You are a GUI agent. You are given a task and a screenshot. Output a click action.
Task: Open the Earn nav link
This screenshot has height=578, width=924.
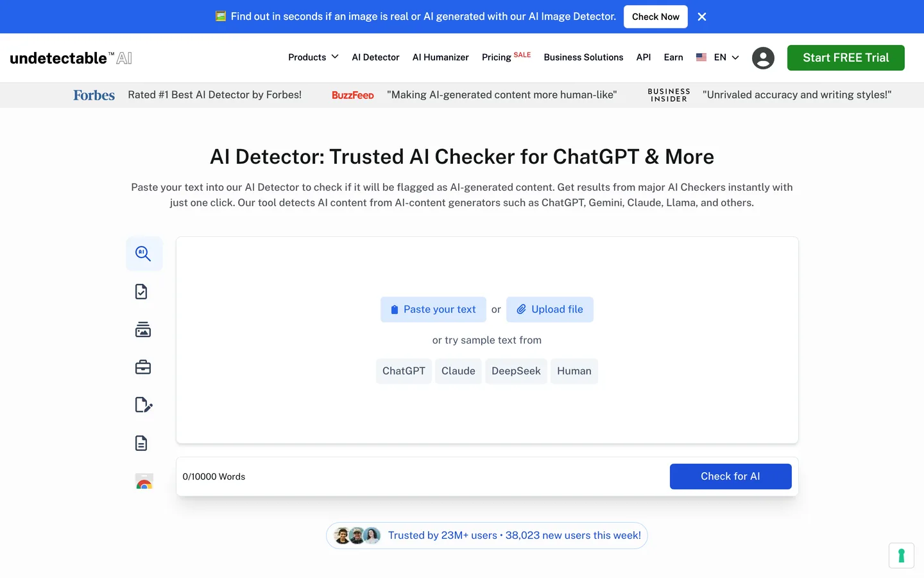[x=673, y=57]
